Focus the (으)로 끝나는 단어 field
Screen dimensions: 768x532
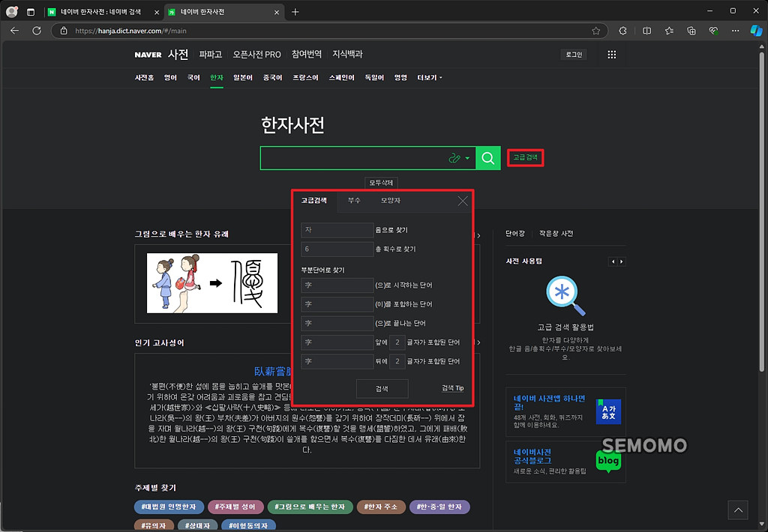pyautogui.click(x=337, y=324)
